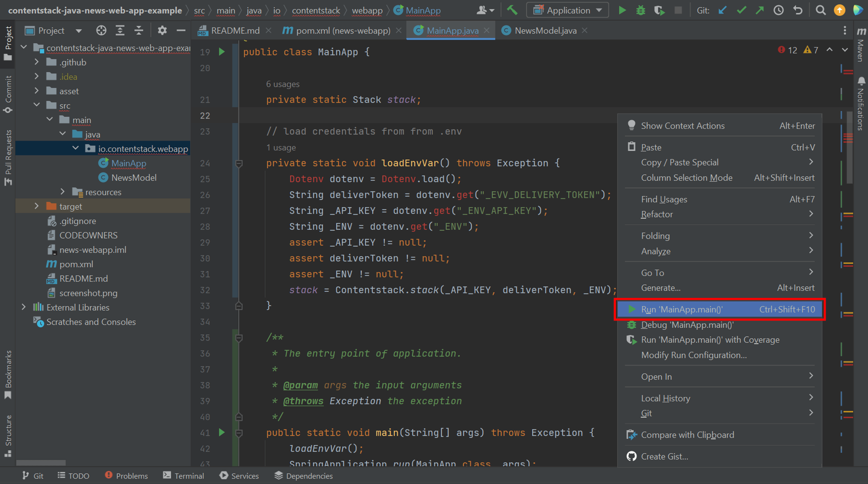Select Modify Run Configuration menu item

720,355
